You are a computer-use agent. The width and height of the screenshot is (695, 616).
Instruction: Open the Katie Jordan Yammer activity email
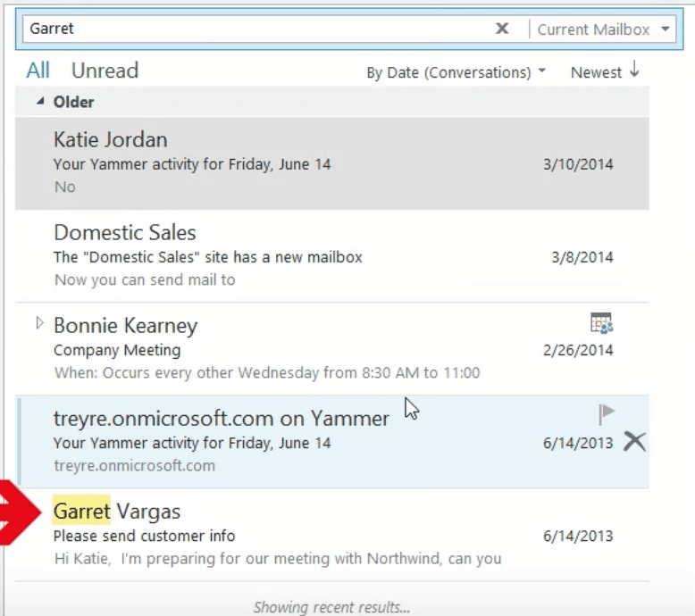point(268,162)
